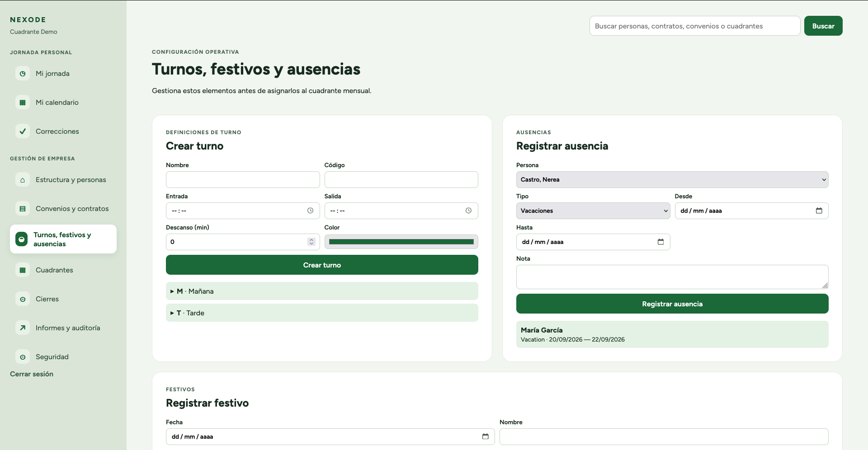Adjust the Descanso (min) stepper arrows

(x=311, y=242)
